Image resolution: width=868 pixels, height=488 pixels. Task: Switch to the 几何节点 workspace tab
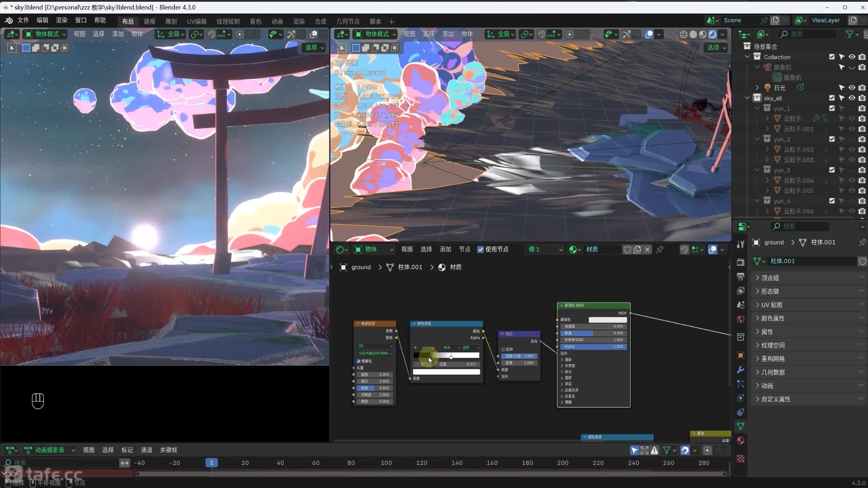[348, 21]
